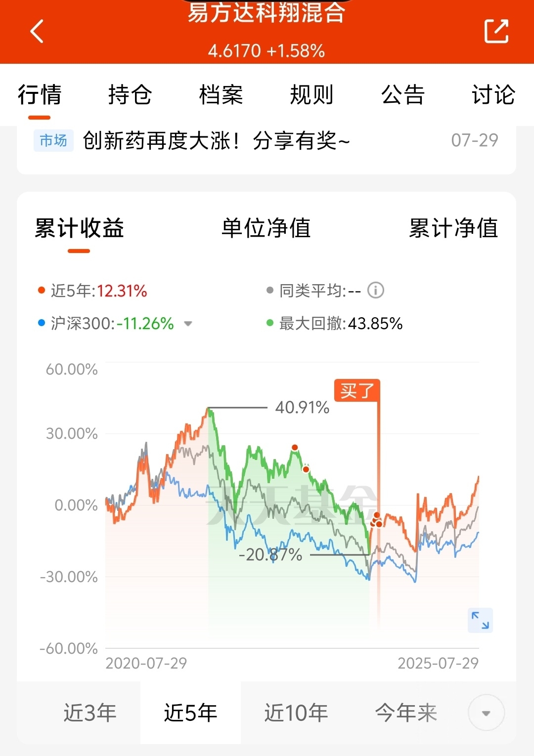Viewport: 534px width, 756px height.
Task: Tap the share icon in the header
Action: [496, 31]
